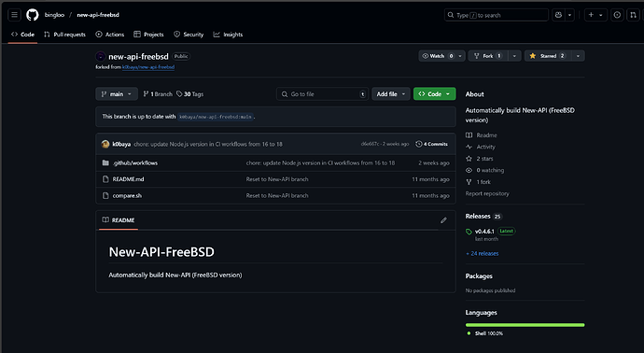The height and width of the screenshot is (353, 644).
Task: Click the Readme book icon in About
Action: coord(469,135)
